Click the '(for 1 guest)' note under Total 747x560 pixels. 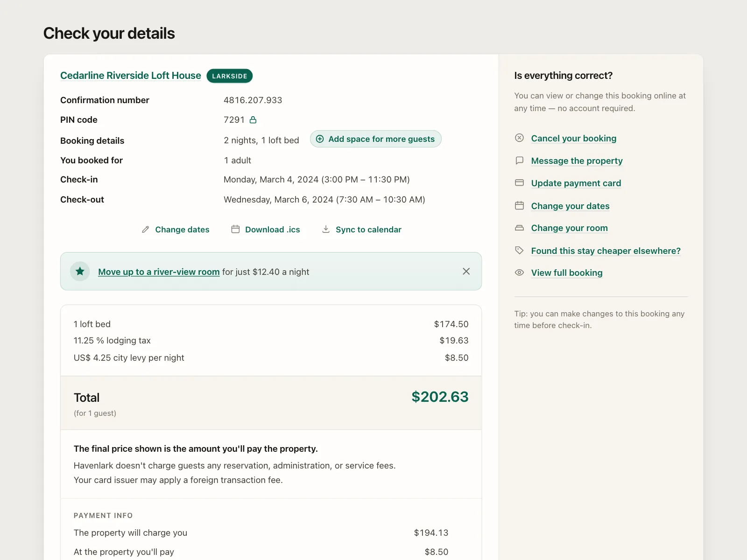click(x=95, y=413)
